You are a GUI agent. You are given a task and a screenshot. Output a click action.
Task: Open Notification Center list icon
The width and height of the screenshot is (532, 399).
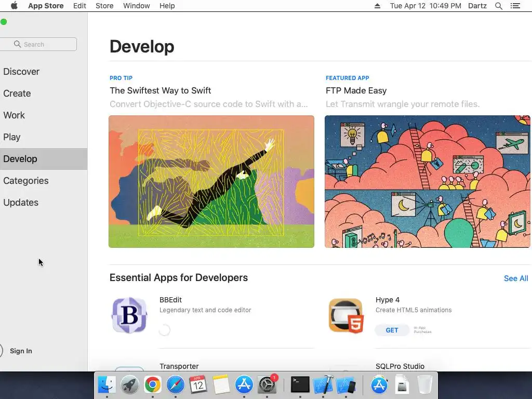515,6
